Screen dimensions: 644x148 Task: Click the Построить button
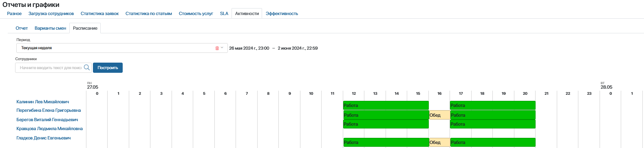(108, 67)
